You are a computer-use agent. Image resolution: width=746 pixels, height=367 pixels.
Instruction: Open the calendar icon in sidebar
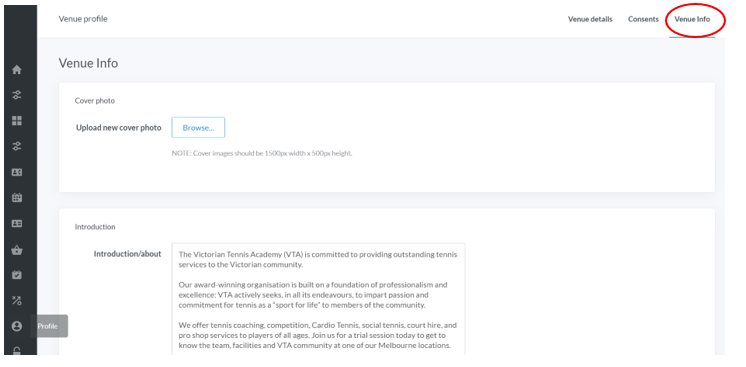click(17, 198)
